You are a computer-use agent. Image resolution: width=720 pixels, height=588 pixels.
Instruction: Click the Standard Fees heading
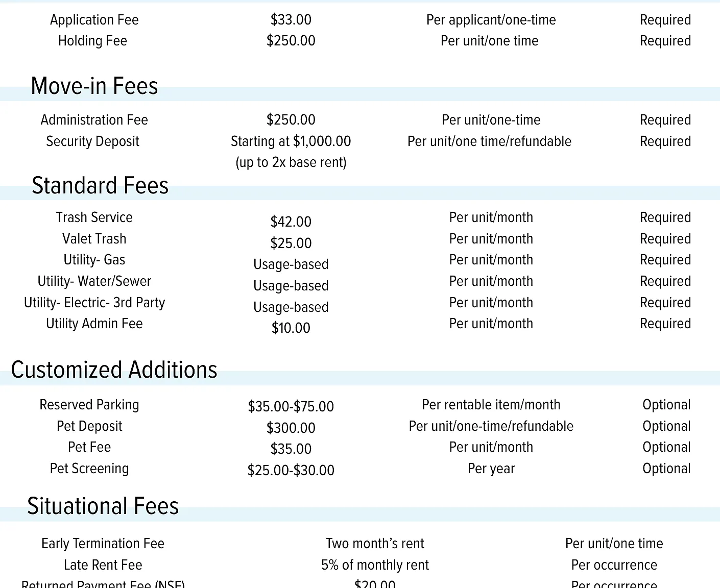coord(100,185)
